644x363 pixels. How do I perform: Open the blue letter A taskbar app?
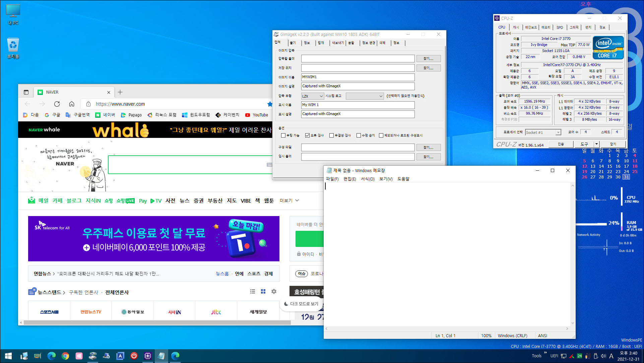[x=120, y=356]
